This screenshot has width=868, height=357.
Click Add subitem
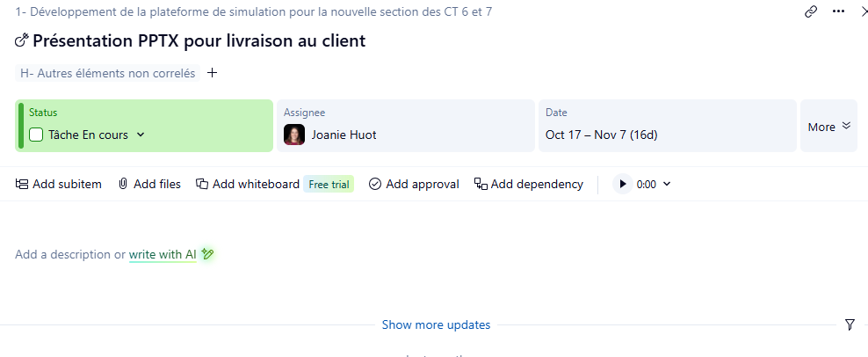(59, 184)
